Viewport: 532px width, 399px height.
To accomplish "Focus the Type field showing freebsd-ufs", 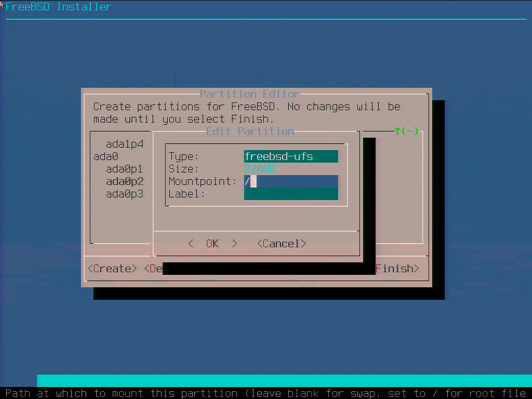I will pos(291,156).
